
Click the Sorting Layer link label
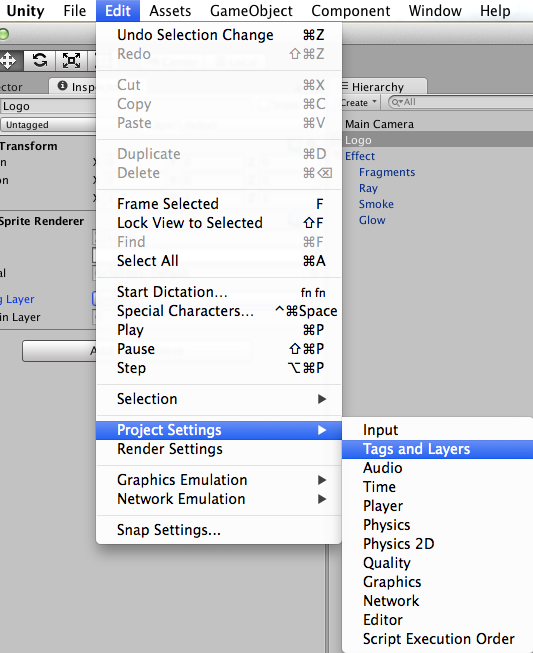tap(17, 299)
